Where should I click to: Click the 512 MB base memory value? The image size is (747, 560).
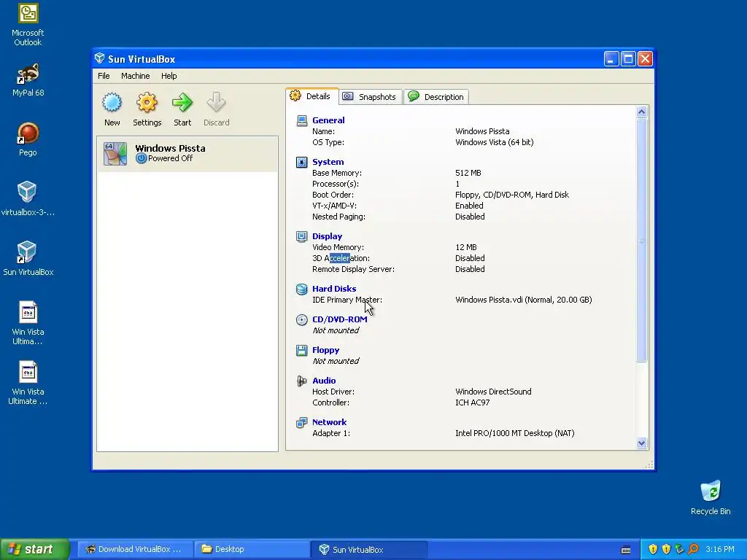pos(468,173)
